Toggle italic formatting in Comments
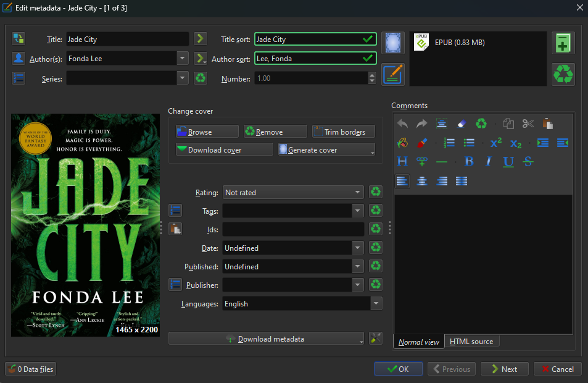 pos(489,162)
